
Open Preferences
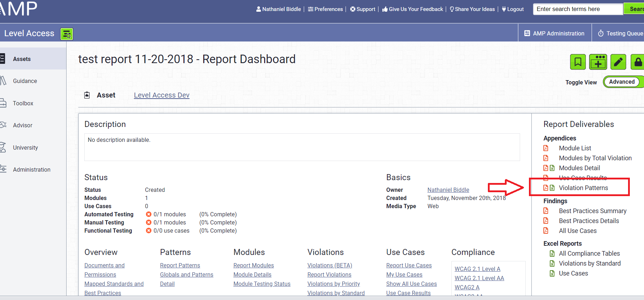325,9
